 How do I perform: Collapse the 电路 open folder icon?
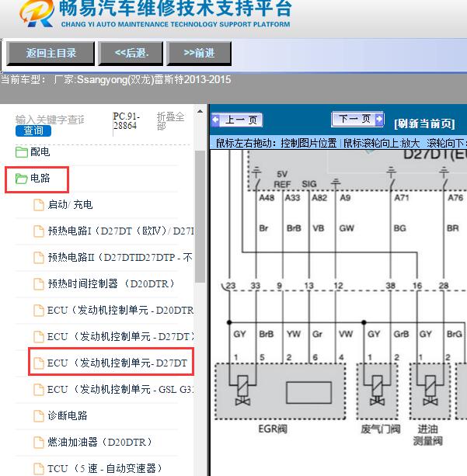point(22,178)
